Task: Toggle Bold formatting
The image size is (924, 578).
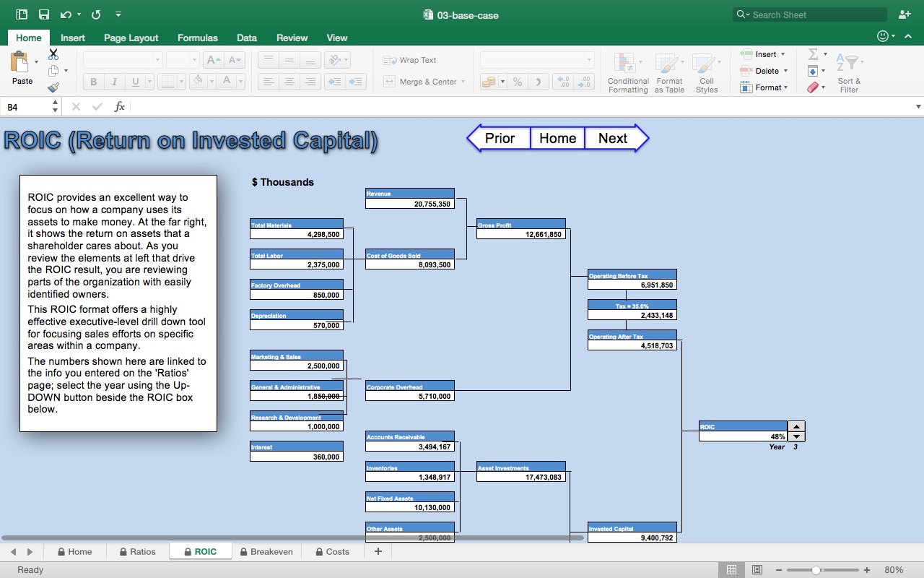Action: pos(93,82)
